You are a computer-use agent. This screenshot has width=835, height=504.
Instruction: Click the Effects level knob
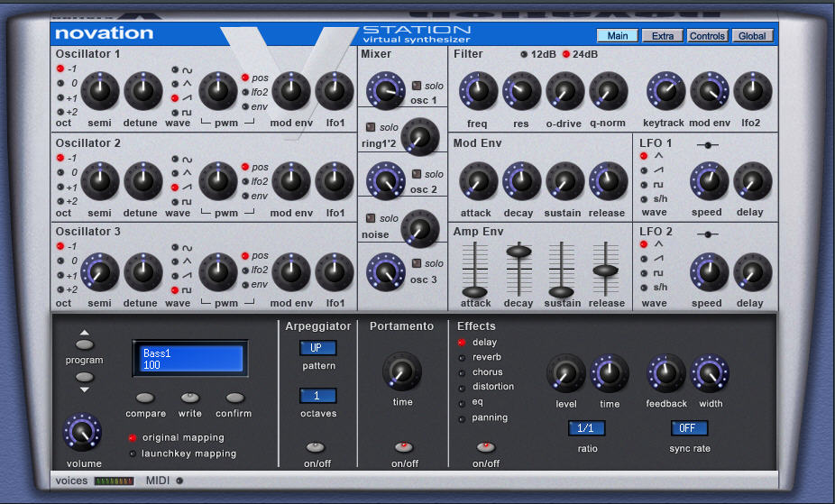tap(566, 373)
